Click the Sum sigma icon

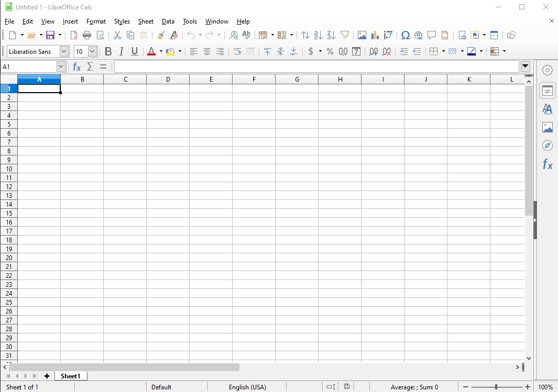coord(90,66)
